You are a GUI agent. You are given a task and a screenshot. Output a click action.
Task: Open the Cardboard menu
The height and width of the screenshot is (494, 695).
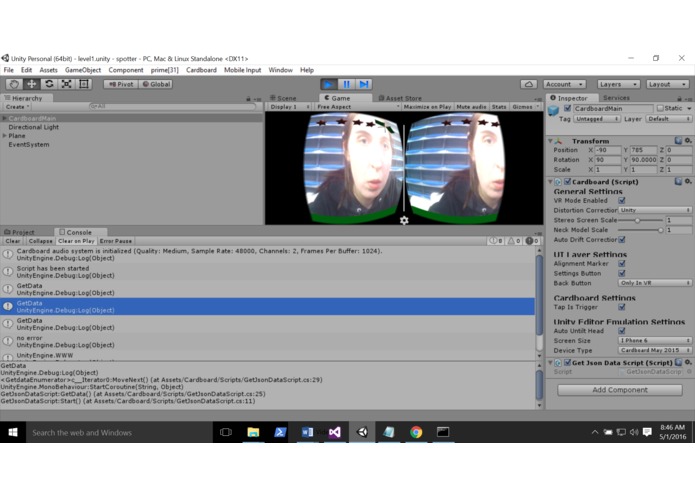click(x=201, y=70)
